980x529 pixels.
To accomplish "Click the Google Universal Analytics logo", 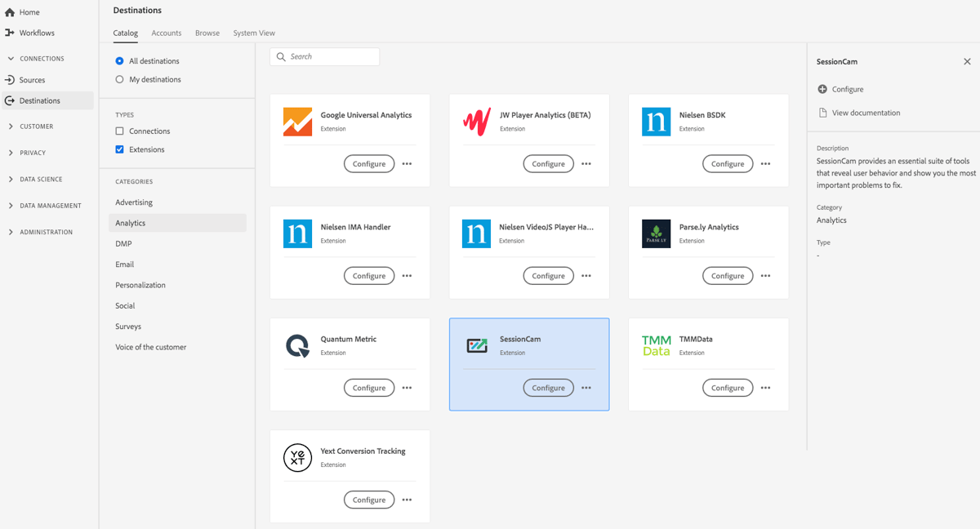I will point(297,121).
